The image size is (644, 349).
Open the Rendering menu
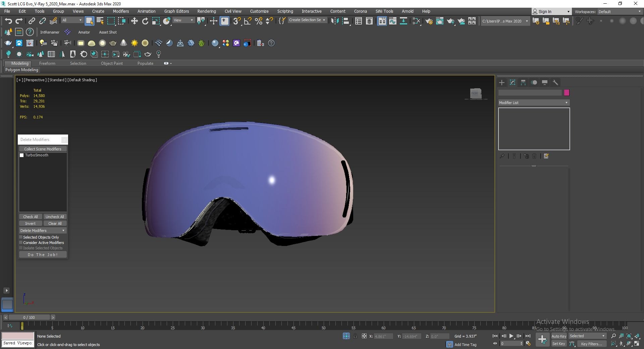pyautogui.click(x=206, y=11)
